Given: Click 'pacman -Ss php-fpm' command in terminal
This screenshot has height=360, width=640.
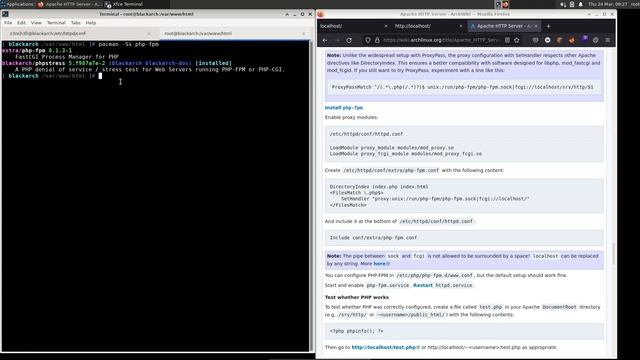Looking at the screenshot, I should [x=129, y=44].
